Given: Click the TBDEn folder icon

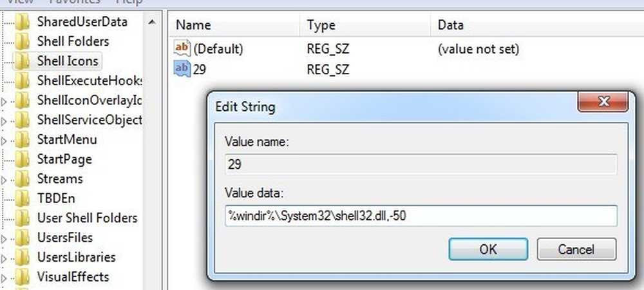Looking at the screenshot, I should (22, 198).
